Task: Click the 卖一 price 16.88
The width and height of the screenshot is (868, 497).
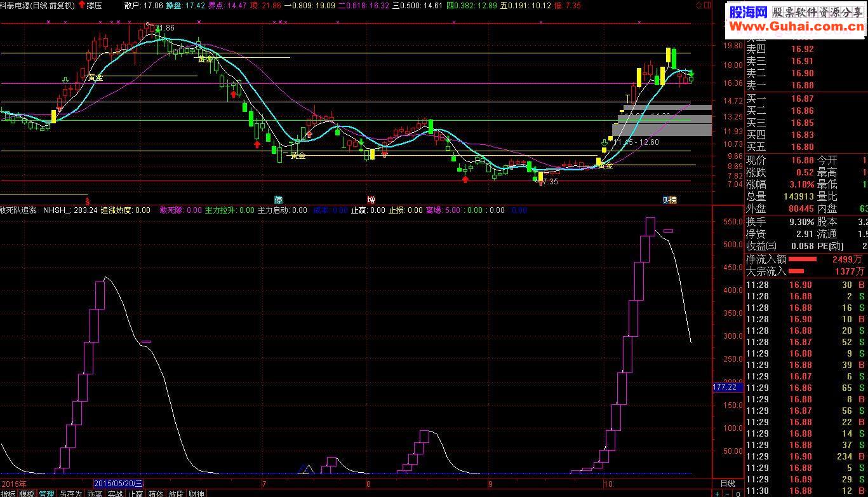Action: point(801,85)
